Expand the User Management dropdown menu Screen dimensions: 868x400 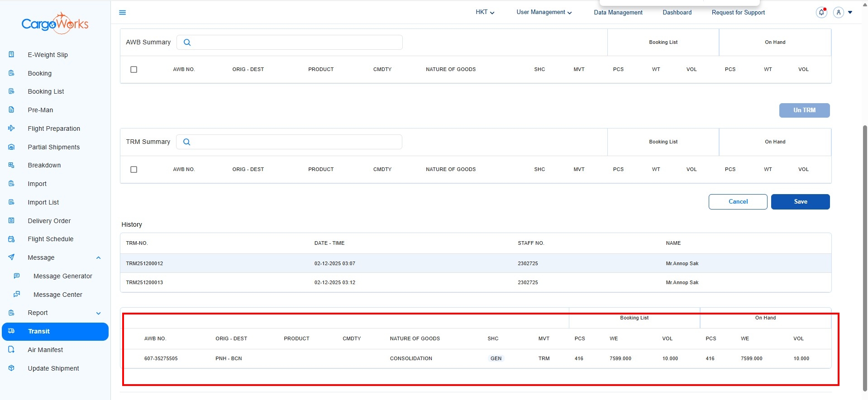(x=544, y=12)
